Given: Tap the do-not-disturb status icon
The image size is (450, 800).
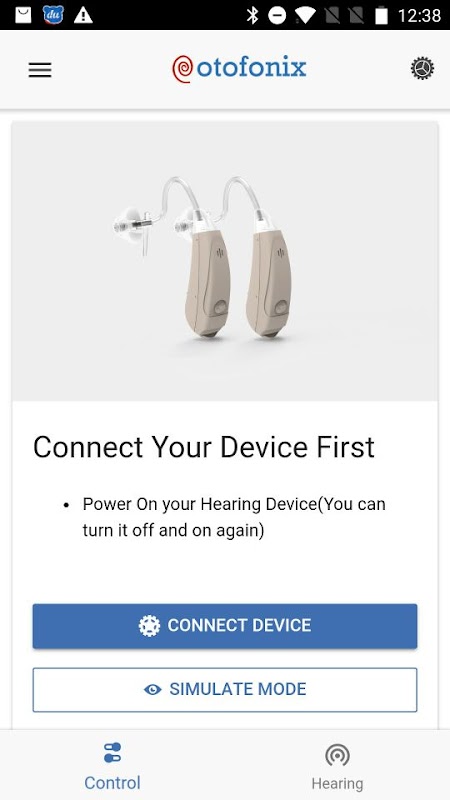Looking at the screenshot, I should (278, 16).
